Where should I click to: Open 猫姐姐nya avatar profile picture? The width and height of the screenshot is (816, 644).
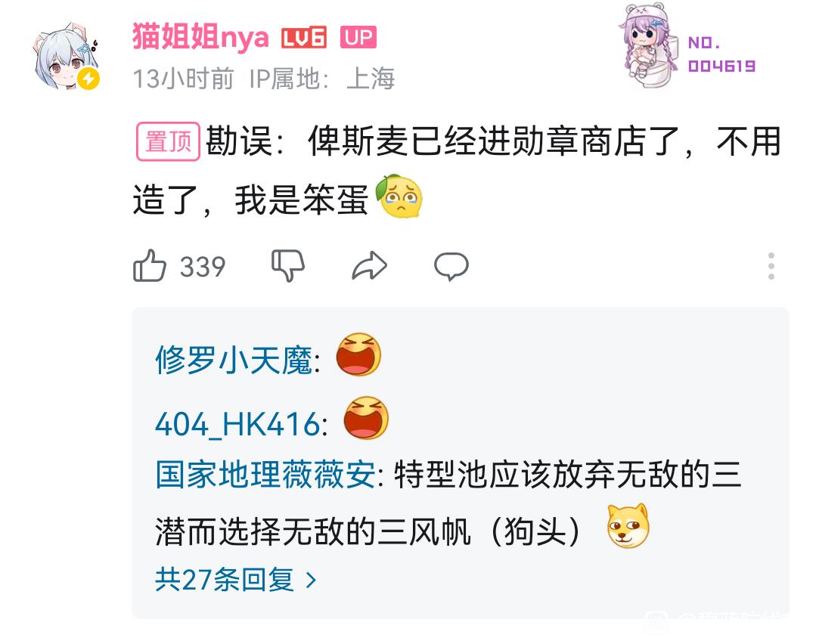point(65,56)
